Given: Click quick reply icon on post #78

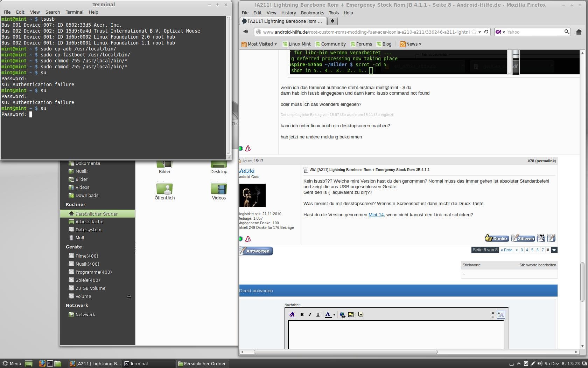Looking at the screenshot, I should tap(551, 238).
